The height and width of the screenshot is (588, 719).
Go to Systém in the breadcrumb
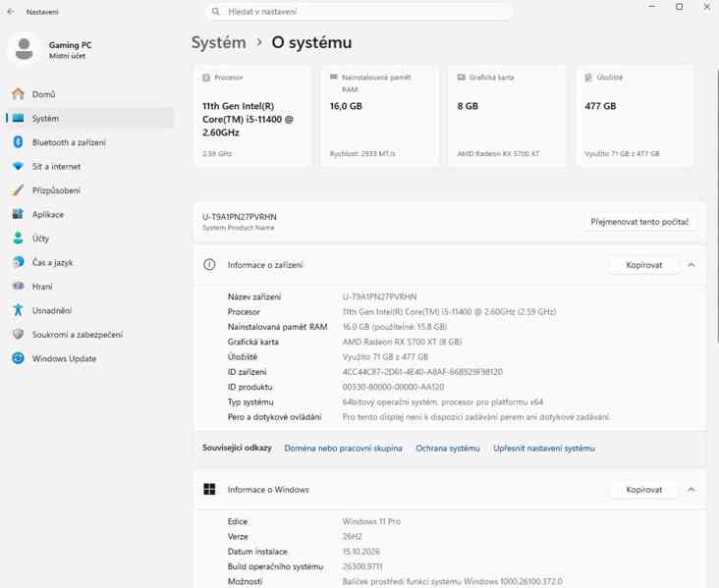point(219,42)
